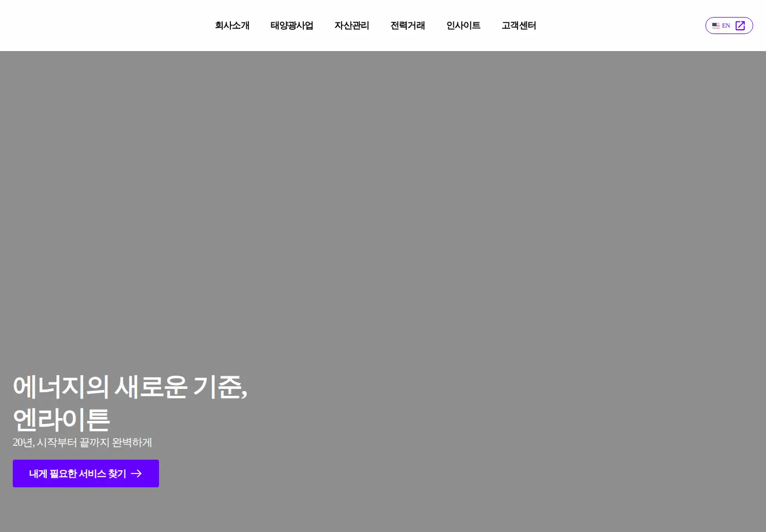Click the arrow icon in the service button
766x532 pixels.
[x=137, y=473]
